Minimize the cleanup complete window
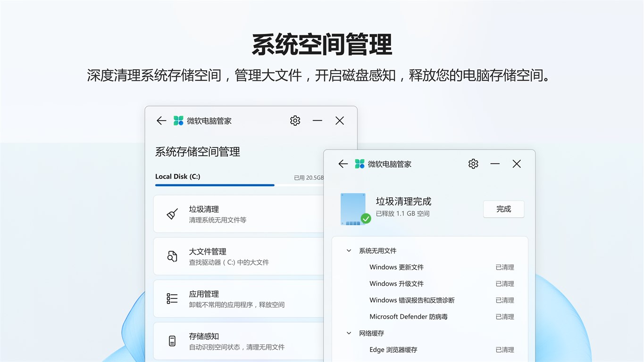Image resolution: width=644 pixels, height=362 pixels. point(495,164)
